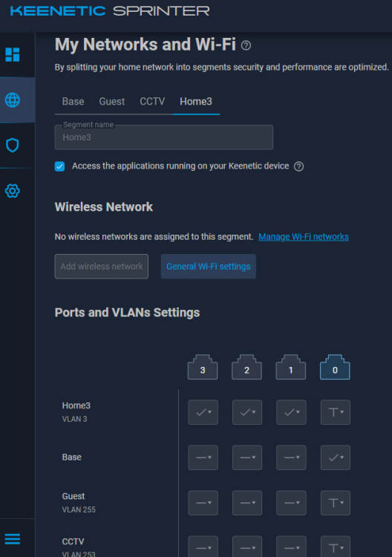Click help icon next to page title
The image size is (392, 557).
pyautogui.click(x=246, y=45)
